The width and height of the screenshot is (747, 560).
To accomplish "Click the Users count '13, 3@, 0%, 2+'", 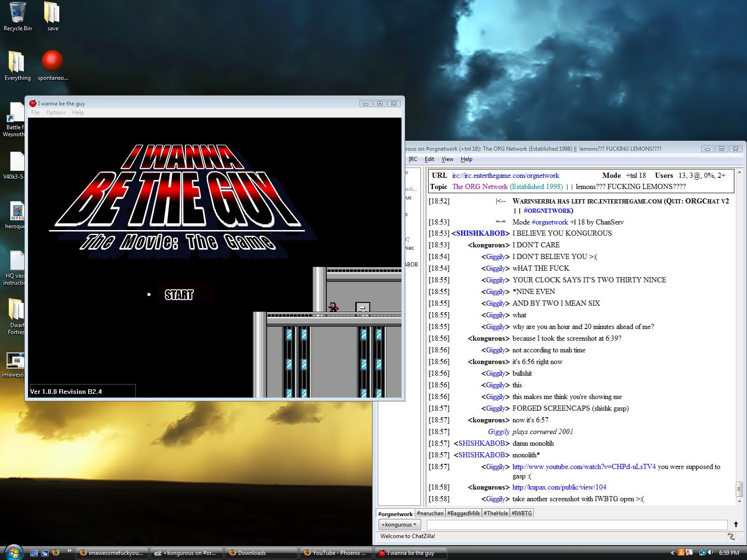I will click(x=702, y=175).
